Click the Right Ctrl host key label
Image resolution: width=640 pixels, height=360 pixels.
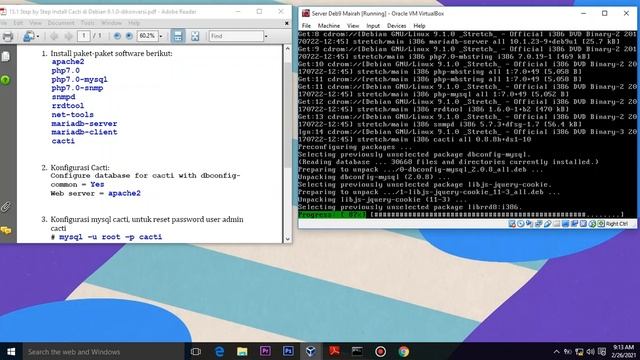[617, 224]
